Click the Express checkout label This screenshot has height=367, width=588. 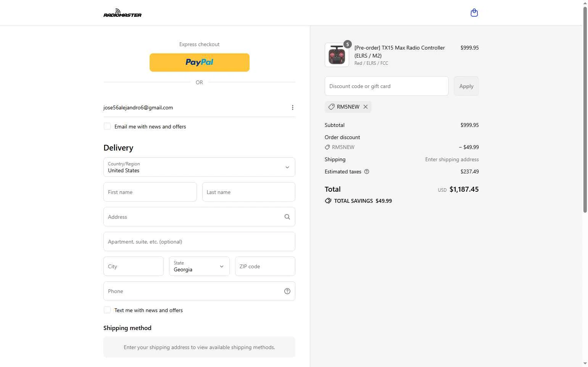200,44
